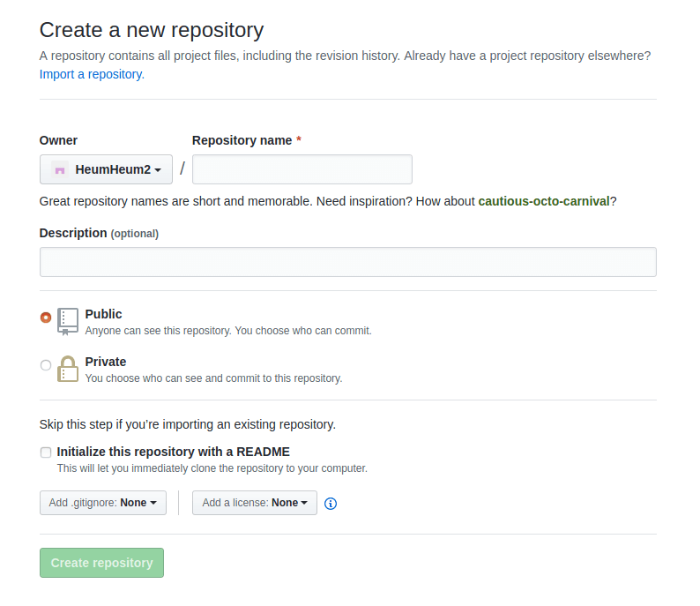Enable Initialize this repository with a README checkbox
The height and width of the screenshot is (606, 700).
click(x=46, y=453)
